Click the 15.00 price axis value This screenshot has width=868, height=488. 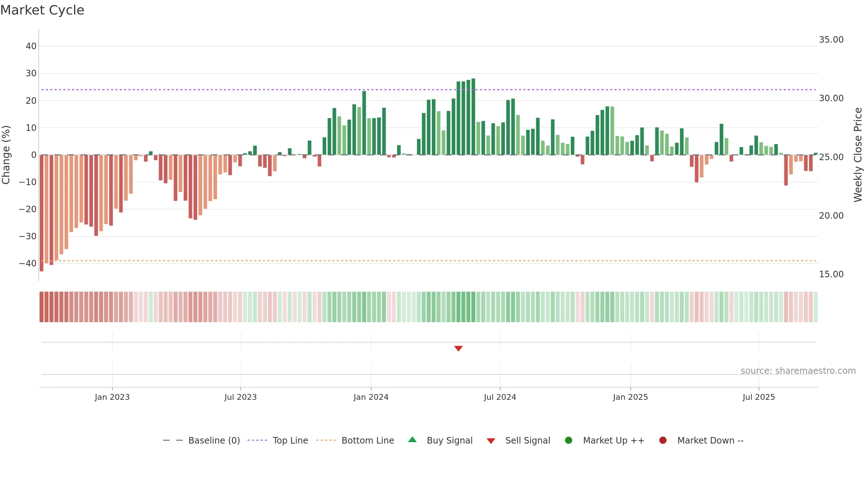[831, 274]
